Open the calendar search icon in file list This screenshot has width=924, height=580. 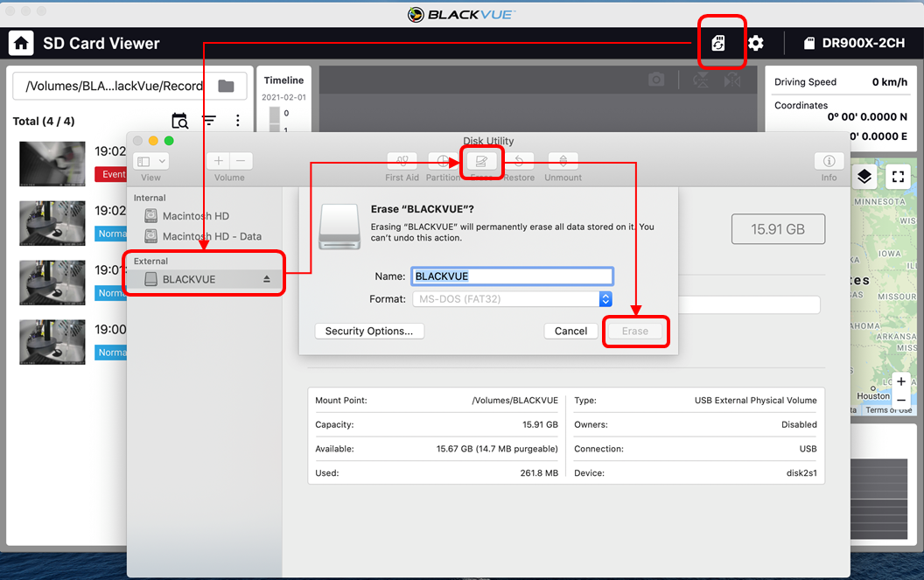pos(179,121)
